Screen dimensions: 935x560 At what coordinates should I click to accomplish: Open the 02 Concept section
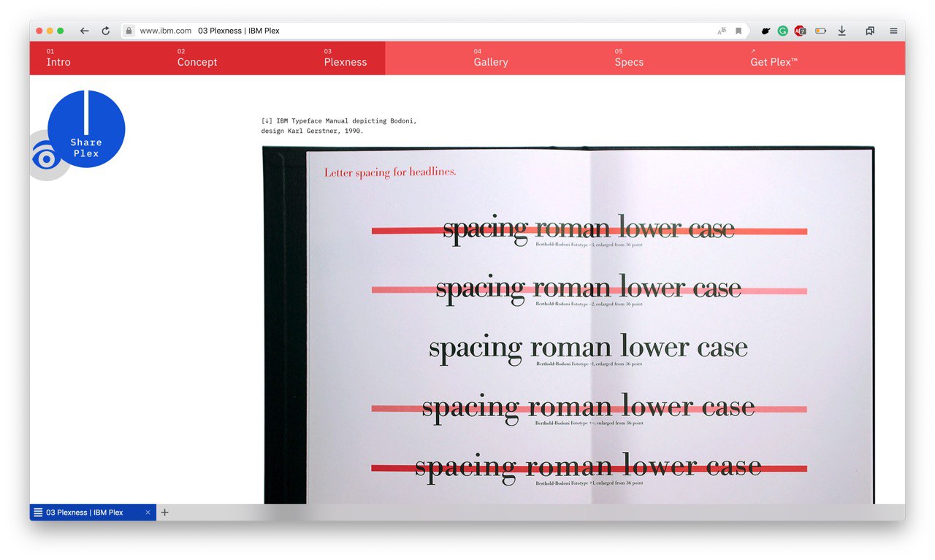197,58
